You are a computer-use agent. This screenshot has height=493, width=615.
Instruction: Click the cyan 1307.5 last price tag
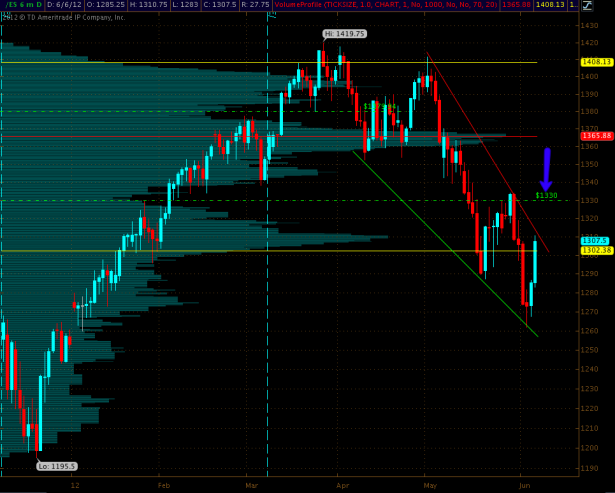595,240
